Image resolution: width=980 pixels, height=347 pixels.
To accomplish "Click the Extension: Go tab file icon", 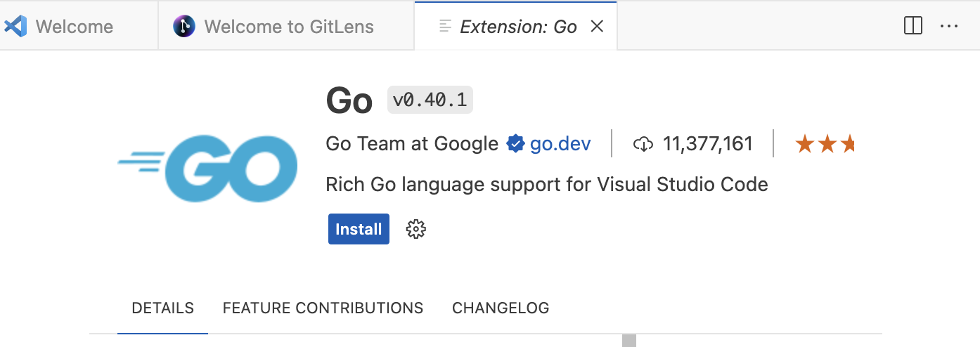I will point(444,27).
